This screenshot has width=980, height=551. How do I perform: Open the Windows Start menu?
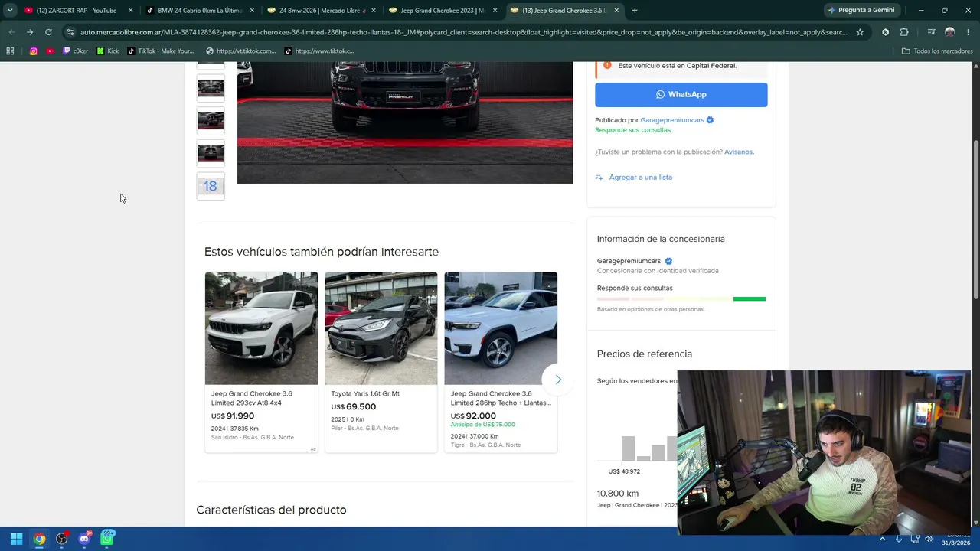(16, 539)
